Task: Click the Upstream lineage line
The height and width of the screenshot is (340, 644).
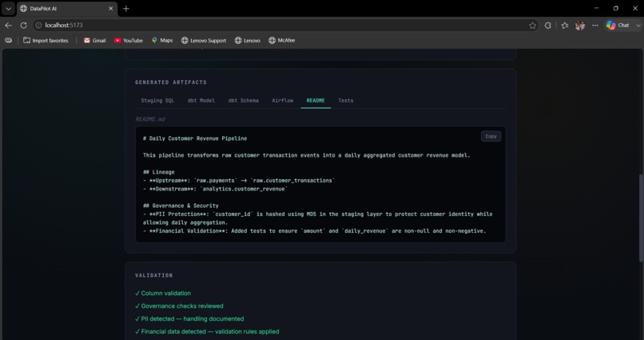Action: pyautogui.click(x=239, y=181)
